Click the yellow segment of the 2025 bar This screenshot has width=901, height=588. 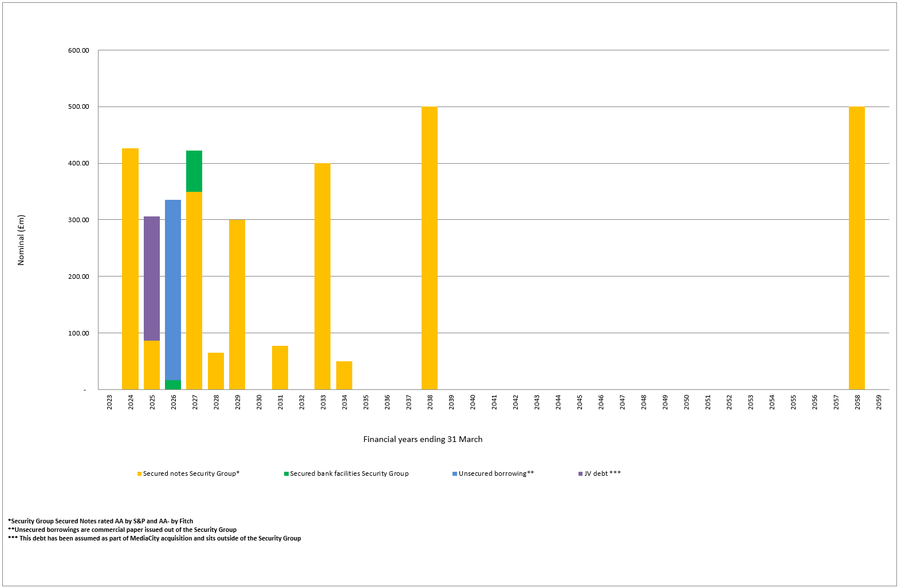click(152, 365)
